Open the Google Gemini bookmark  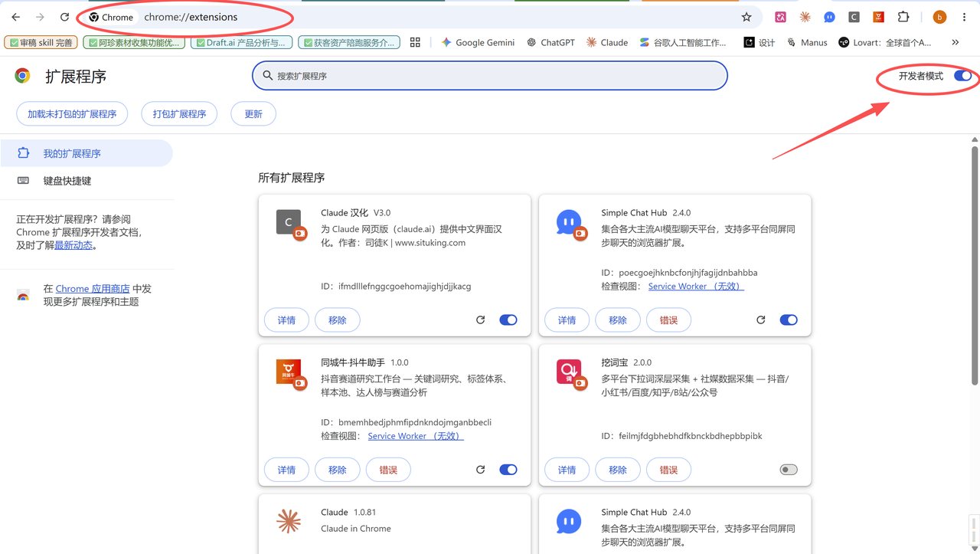tap(478, 42)
